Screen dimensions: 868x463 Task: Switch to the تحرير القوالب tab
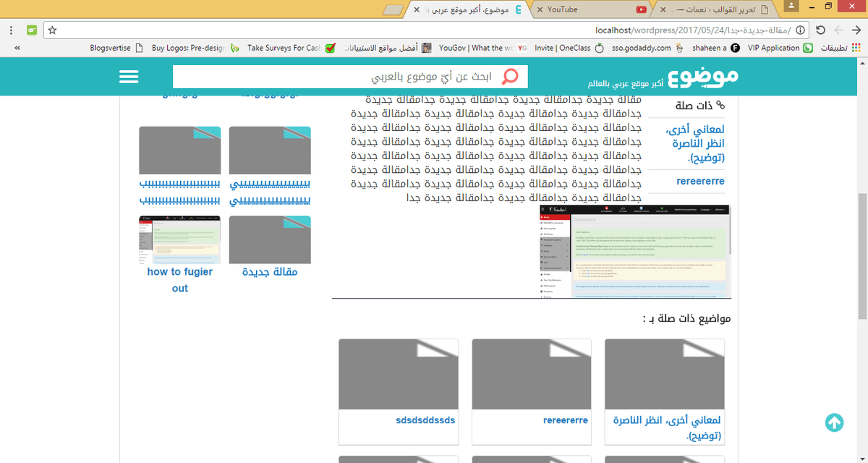(x=714, y=9)
